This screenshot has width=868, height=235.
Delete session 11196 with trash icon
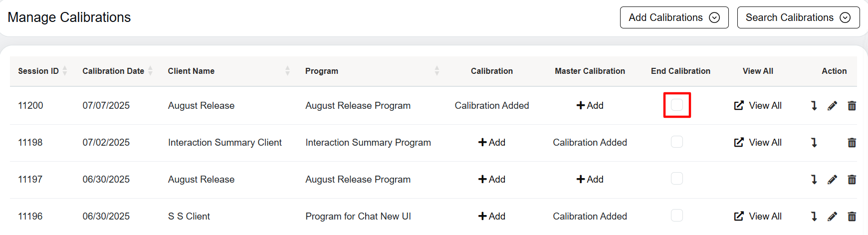(852, 217)
